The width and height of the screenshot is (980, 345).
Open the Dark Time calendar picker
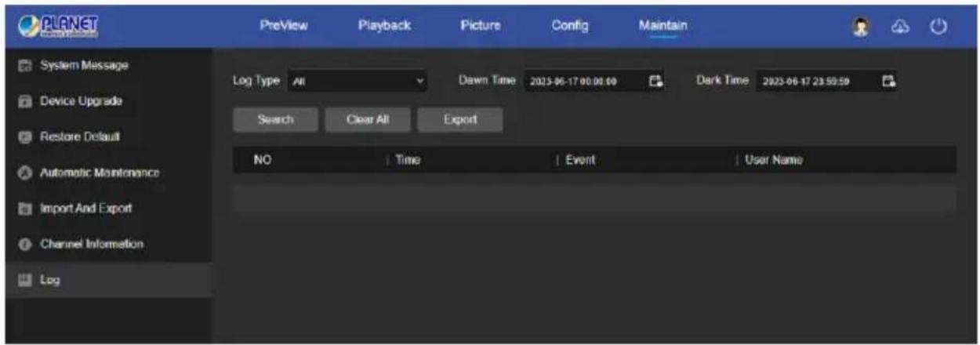click(x=887, y=81)
